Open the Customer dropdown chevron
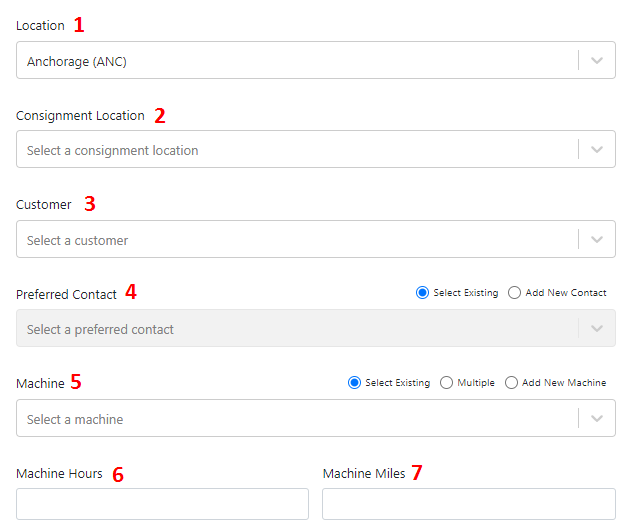Image resolution: width=631 pixels, height=527 pixels. coord(597,239)
